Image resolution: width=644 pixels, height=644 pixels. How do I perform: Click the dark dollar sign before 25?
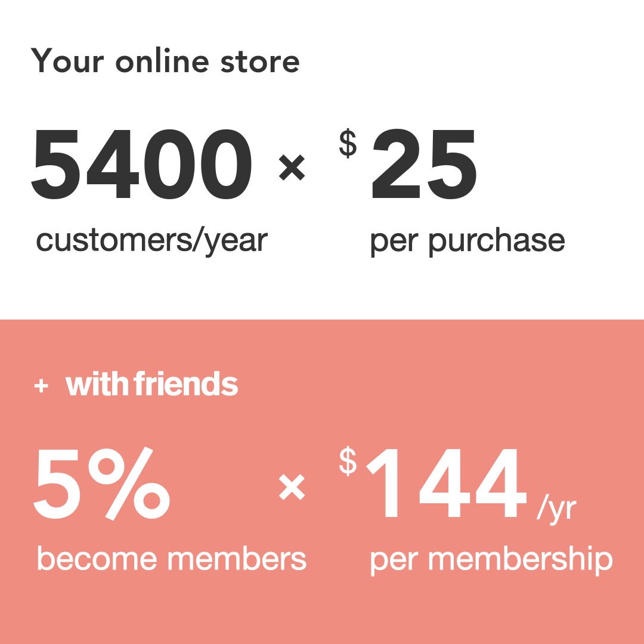tap(348, 144)
